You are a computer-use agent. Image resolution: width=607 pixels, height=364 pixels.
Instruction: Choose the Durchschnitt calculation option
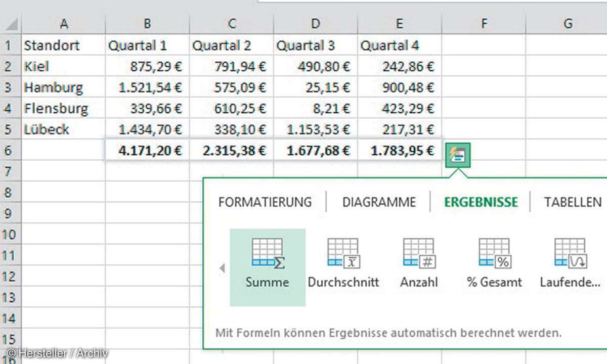click(x=343, y=267)
